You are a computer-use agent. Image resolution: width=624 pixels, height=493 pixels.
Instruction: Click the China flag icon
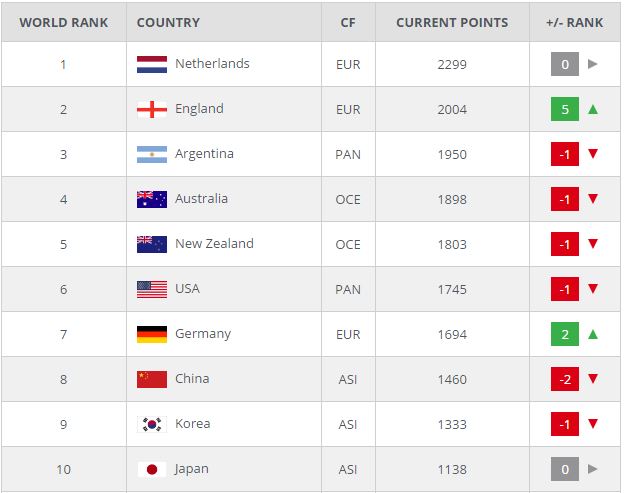[x=152, y=379]
